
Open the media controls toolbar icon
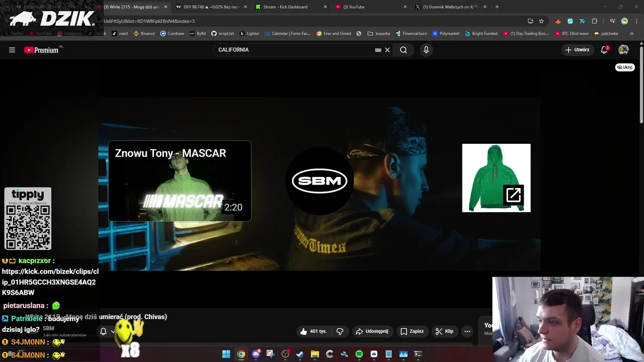[x=612, y=21]
